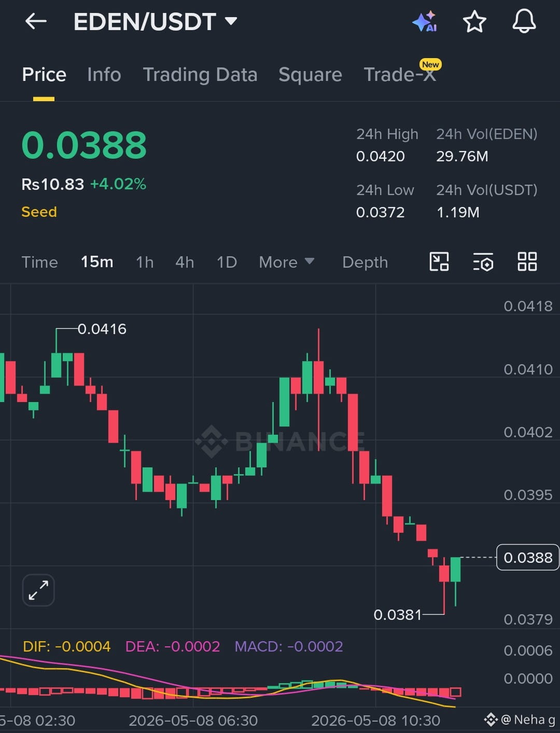
Task: Tap the current price 0.0388
Action: click(84, 145)
